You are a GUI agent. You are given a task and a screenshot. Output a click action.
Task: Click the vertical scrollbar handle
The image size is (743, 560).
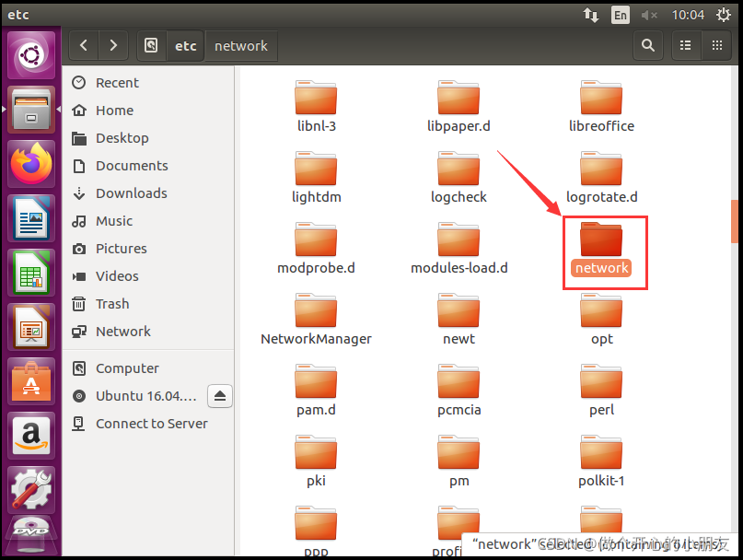coord(735,221)
